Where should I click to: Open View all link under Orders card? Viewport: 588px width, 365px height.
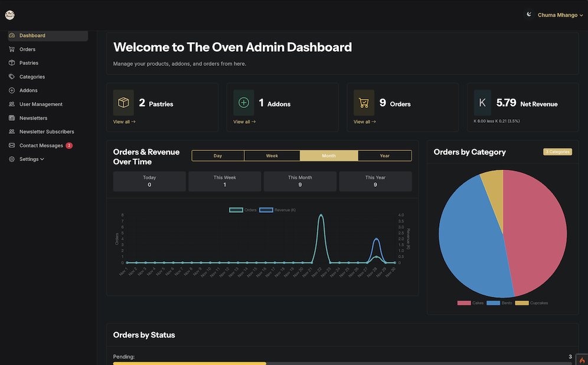point(365,122)
